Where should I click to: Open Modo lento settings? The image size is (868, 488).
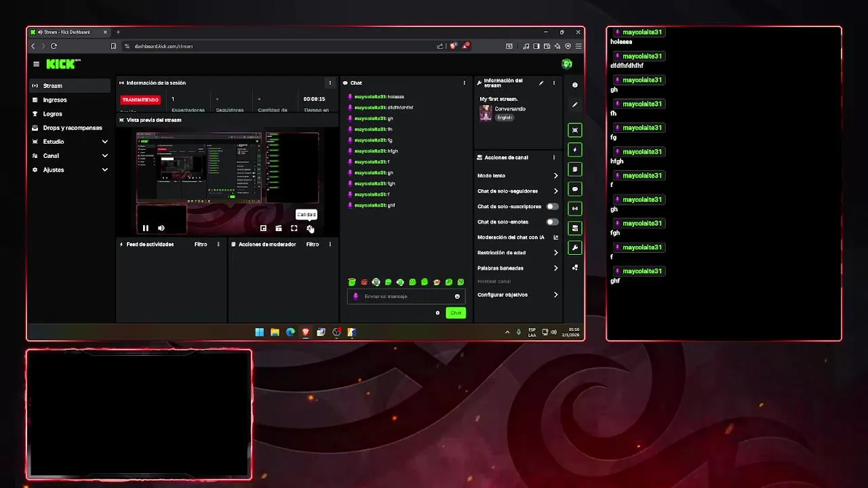tap(518, 176)
